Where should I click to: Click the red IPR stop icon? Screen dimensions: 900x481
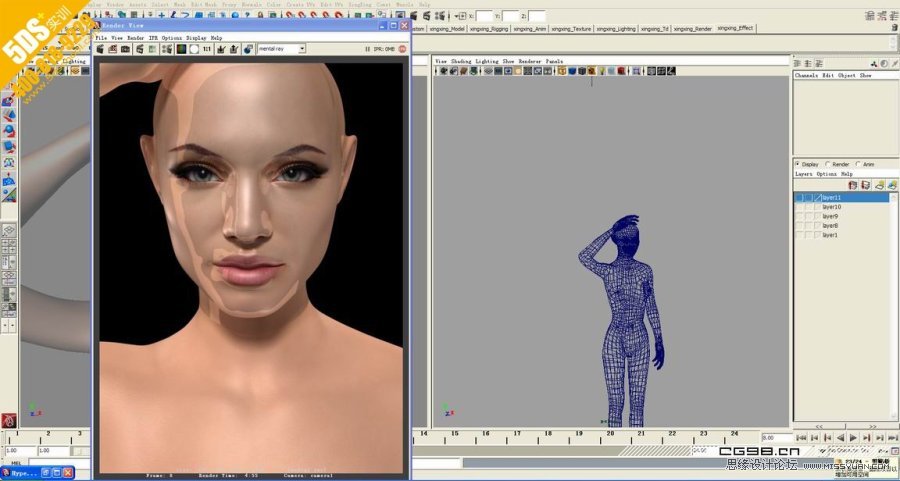point(402,48)
